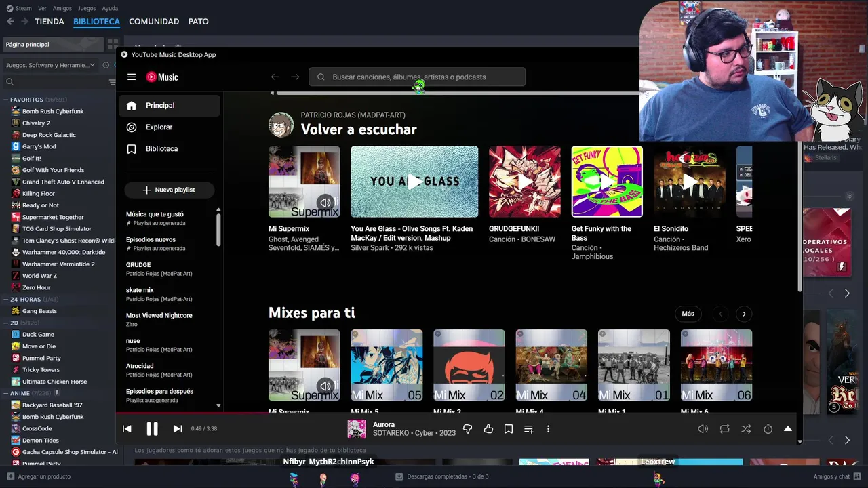Open Mi Mix 06 thumbnail
This screenshot has height=488, width=868.
click(716, 365)
